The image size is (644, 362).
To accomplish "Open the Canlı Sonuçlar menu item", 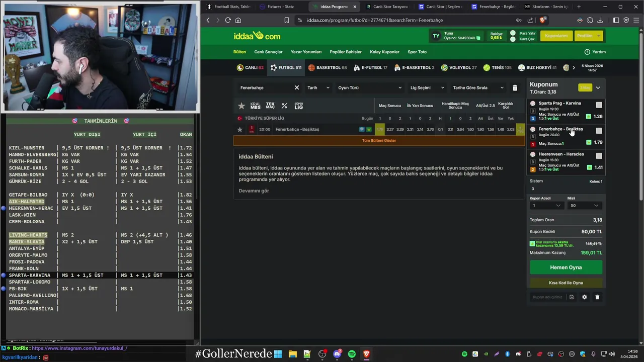I will point(268,52).
